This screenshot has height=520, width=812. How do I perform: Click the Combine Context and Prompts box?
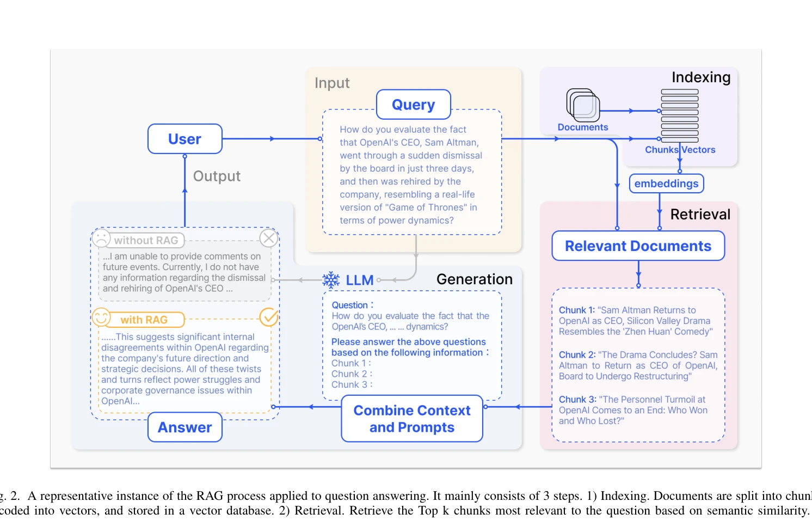[412, 419]
